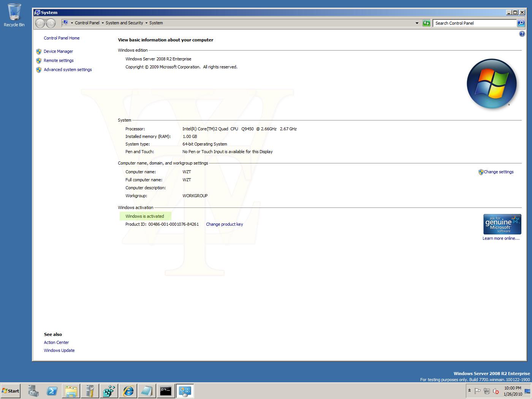Image resolution: width=532 pixels, height=399 pixels.
Task: Open Action Center under See also
Action: point(56,342)
